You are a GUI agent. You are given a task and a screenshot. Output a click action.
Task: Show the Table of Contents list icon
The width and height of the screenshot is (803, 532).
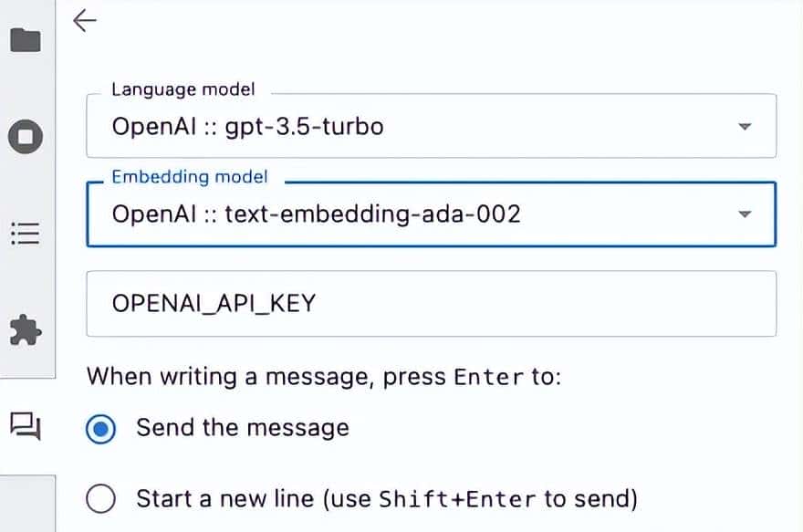tap(26, 233)
